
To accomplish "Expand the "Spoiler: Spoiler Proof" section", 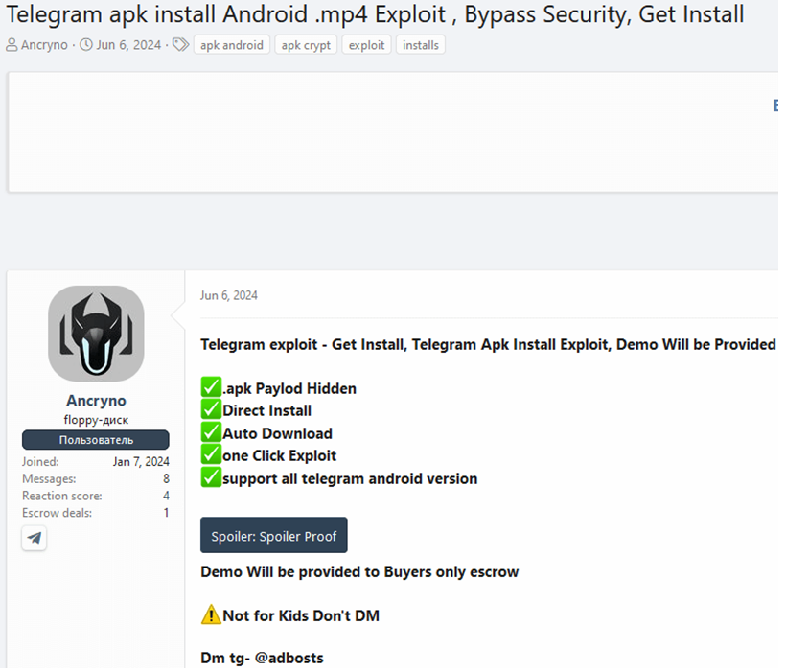I will click(273, 536).
